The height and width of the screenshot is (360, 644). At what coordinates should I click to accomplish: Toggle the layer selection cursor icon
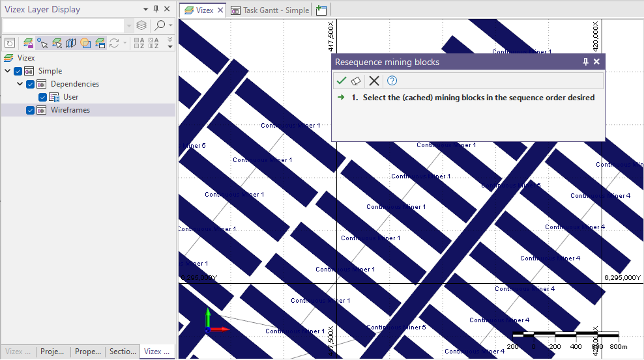tap(57, 43)
